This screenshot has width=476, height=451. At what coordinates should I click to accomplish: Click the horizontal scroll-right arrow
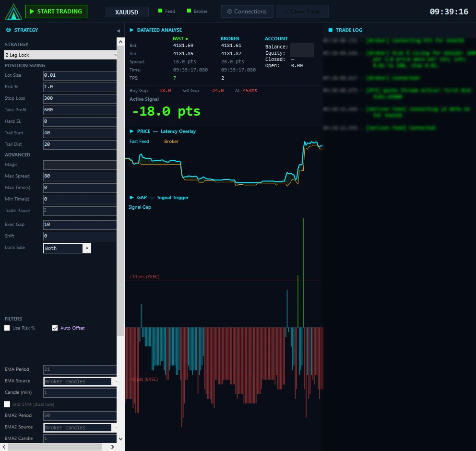(113, 447)
